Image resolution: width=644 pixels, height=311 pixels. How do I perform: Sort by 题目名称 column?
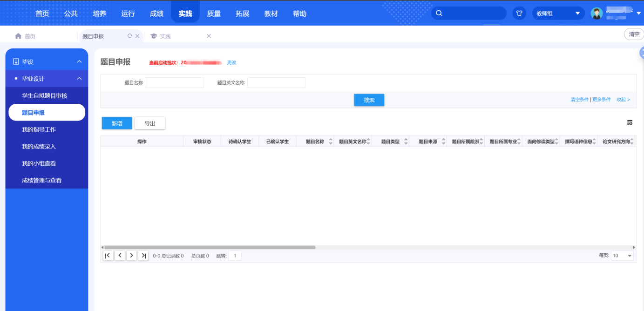pyautogui.click(x=331, y=142)
